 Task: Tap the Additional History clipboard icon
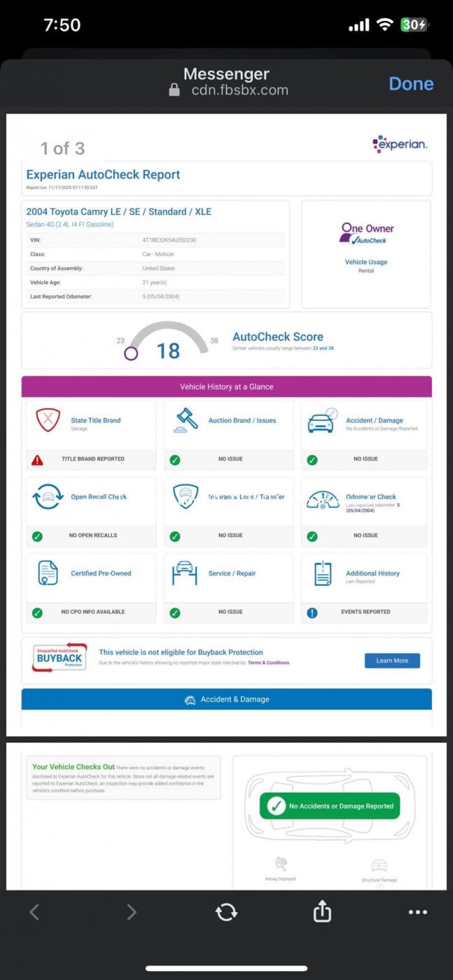[x=323, y=573]
